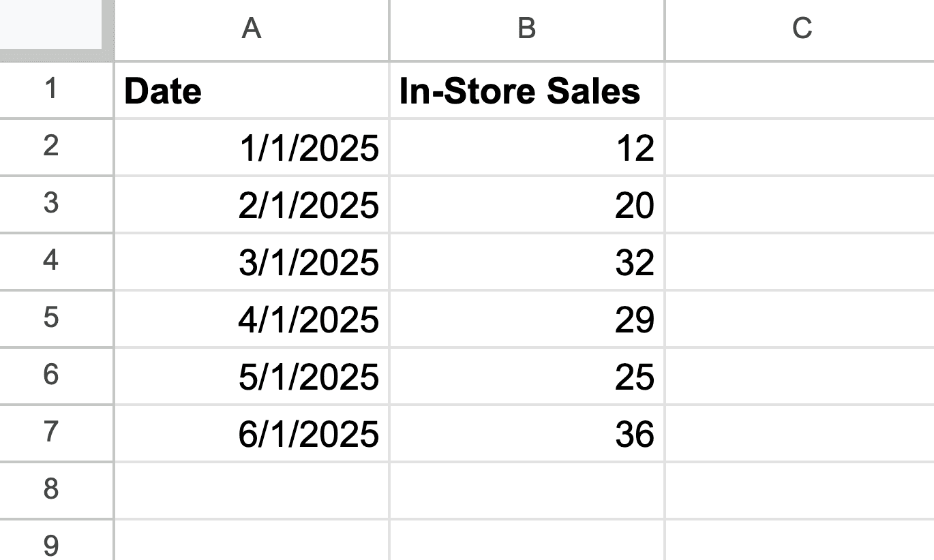Select column A header
This screenshot has height=560, width=934.
[x=252, y=29]
